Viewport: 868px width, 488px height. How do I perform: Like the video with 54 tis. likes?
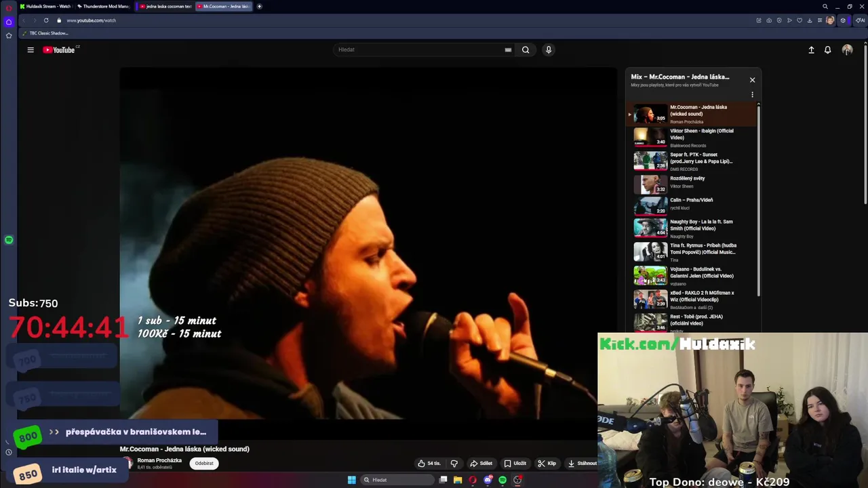(429, 464)
